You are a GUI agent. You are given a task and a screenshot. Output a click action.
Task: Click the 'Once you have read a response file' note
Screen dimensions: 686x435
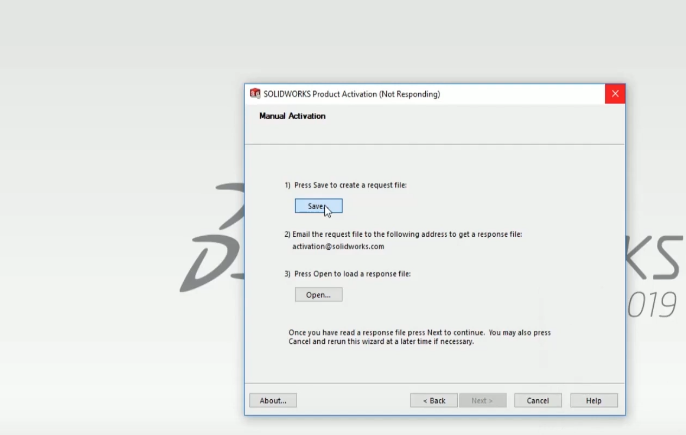[x=420, y=337]
